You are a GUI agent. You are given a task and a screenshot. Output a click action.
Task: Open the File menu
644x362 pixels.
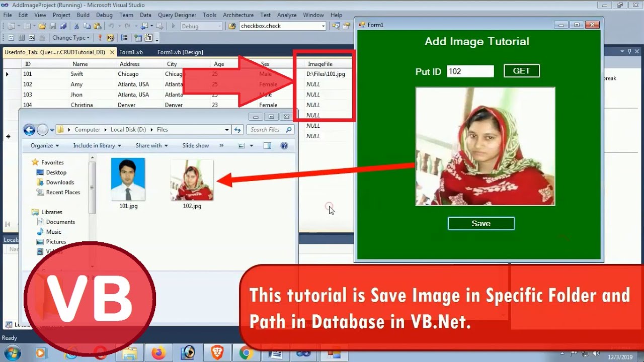(x=8, y=15)
